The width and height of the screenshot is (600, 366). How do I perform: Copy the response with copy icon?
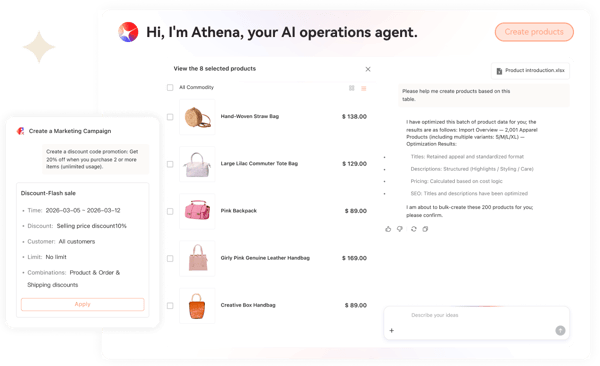pyautogui.click(x=425, y=229)
